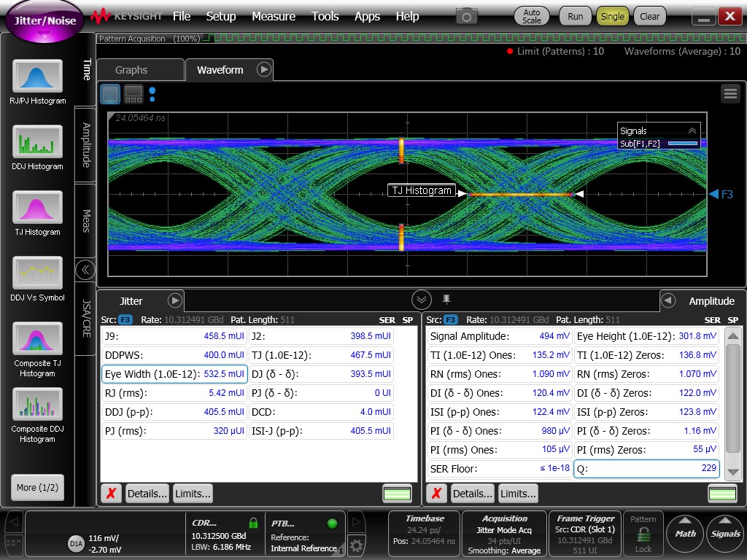Click the Sub[F1,F2] signal color swatch
The image size is (747, 560).
click(682, 144)
